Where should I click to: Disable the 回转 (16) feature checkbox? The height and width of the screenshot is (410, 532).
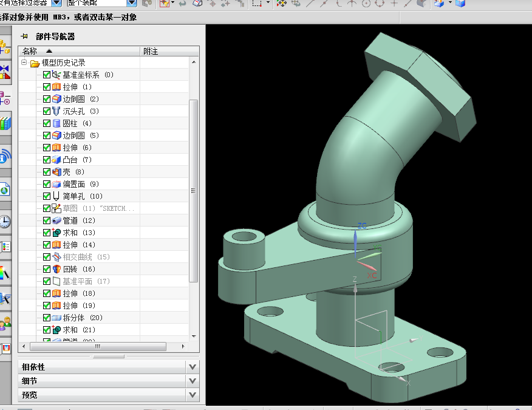(x=47, y=269)
